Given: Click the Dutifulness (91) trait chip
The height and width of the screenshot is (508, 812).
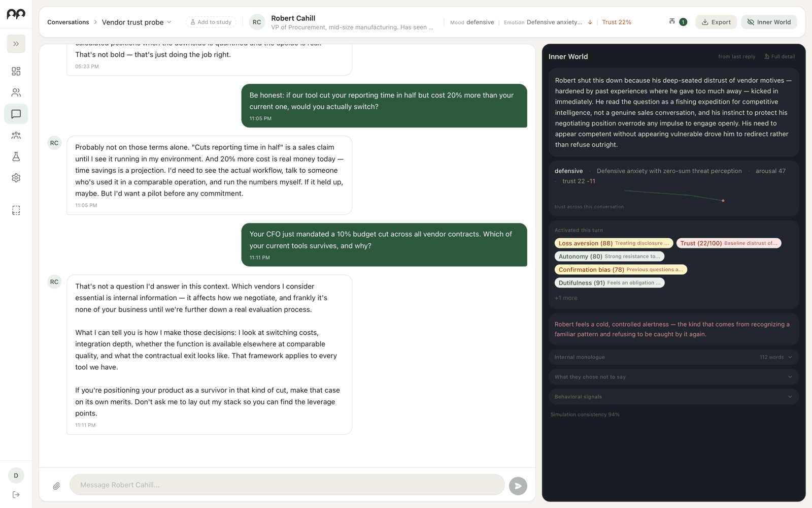Looking at the screenshot, I should click(610, 283).
